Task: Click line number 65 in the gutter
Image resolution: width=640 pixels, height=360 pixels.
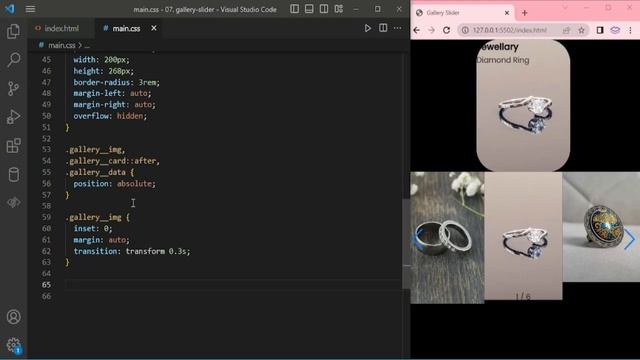Action: tap(46, 285)
